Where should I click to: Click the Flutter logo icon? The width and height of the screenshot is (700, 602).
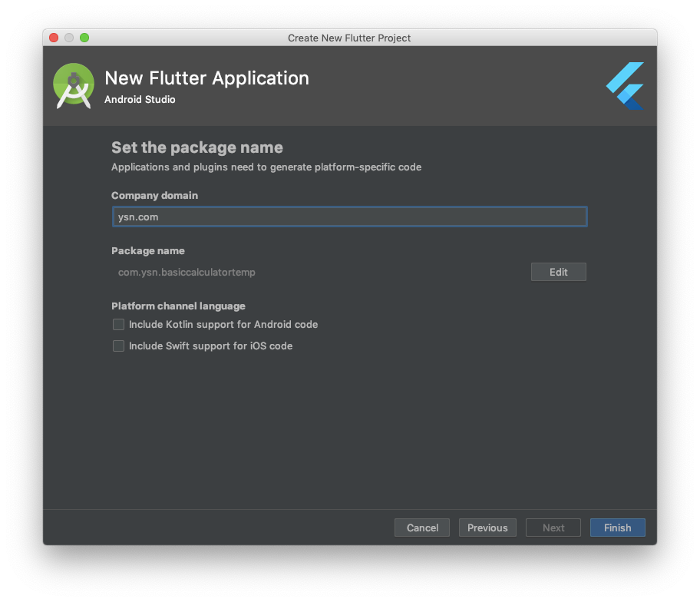(625, 86)
